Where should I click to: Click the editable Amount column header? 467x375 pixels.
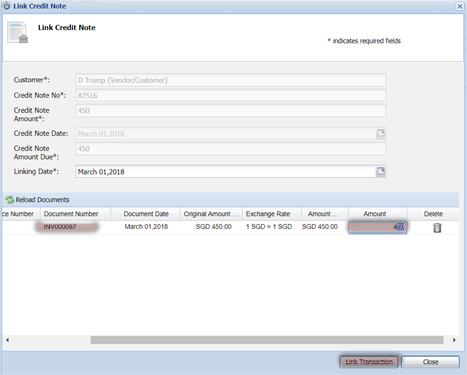click(378, 214)
